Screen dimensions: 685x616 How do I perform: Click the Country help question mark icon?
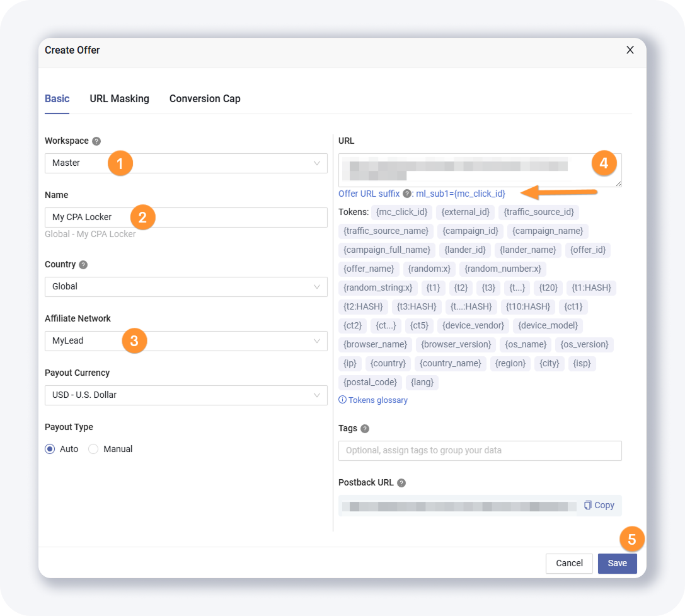[83, 265]
